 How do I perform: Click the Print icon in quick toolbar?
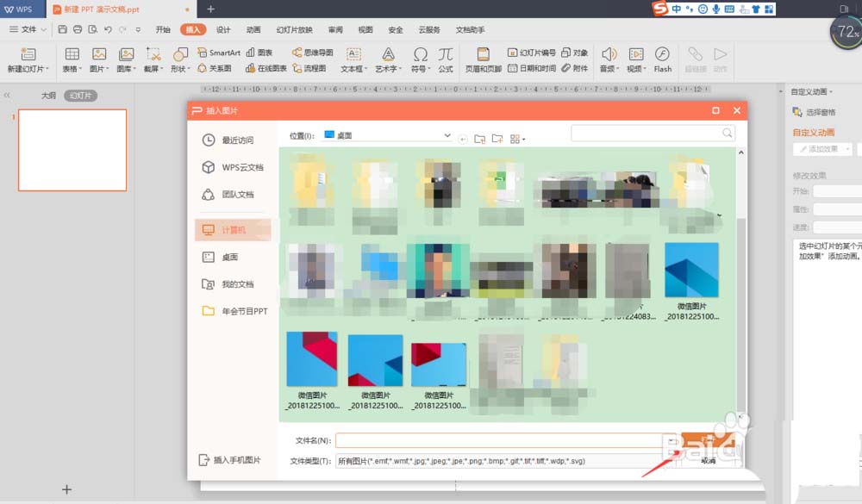(x=78, y=29)
